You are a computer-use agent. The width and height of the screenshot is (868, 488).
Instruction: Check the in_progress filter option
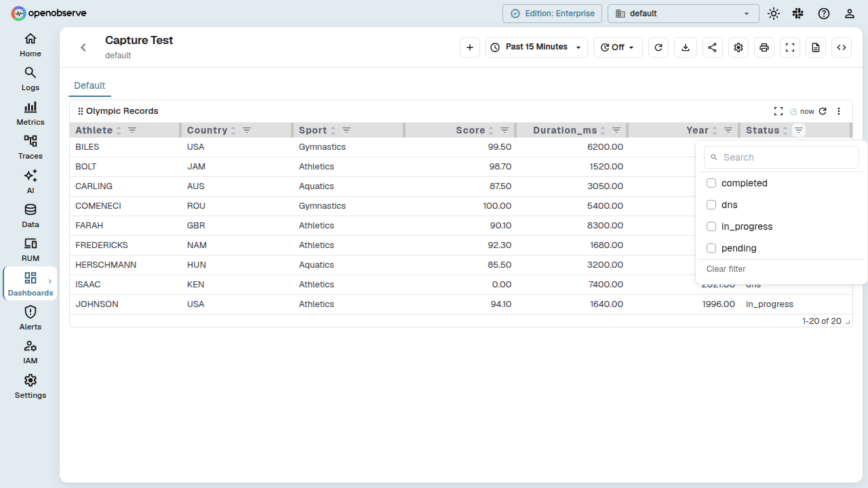[711, 226]
